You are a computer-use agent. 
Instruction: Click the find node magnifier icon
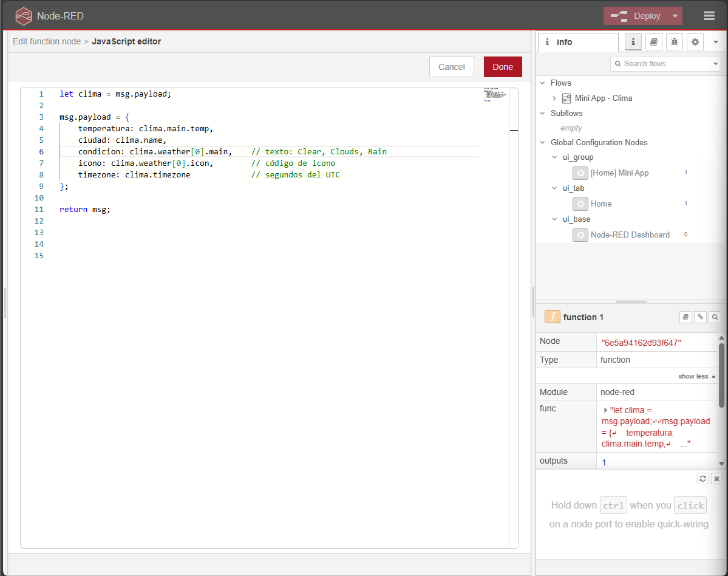(715, 317)
